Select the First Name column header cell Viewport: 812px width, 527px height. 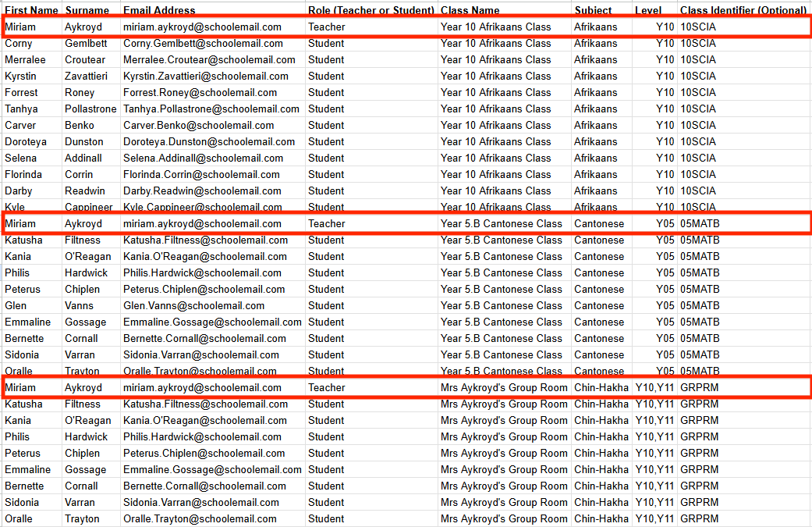[x=31, y=10]
